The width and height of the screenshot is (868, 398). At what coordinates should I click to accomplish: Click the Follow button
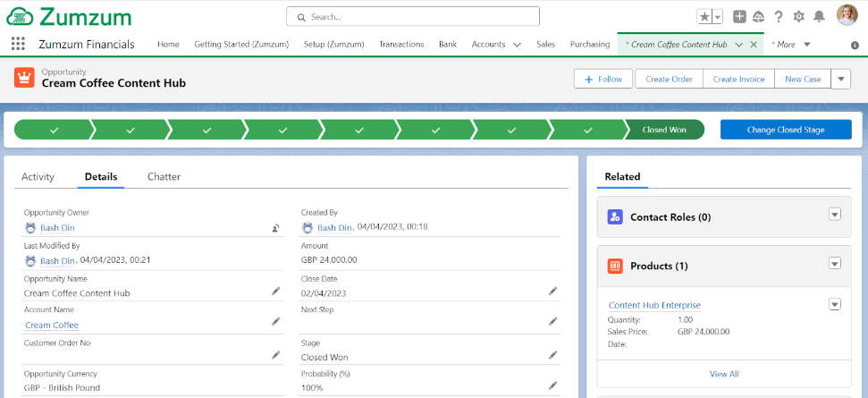click(604, 80)
